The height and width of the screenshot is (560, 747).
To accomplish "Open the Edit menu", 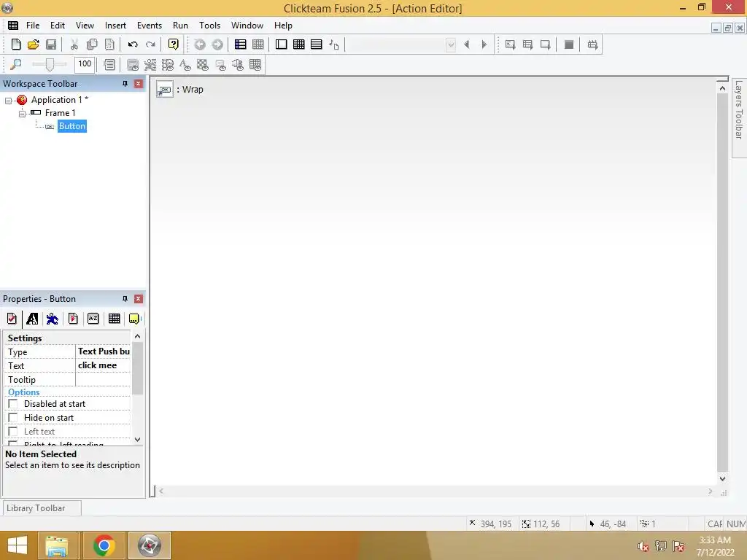I will click(x=58, y=26).
